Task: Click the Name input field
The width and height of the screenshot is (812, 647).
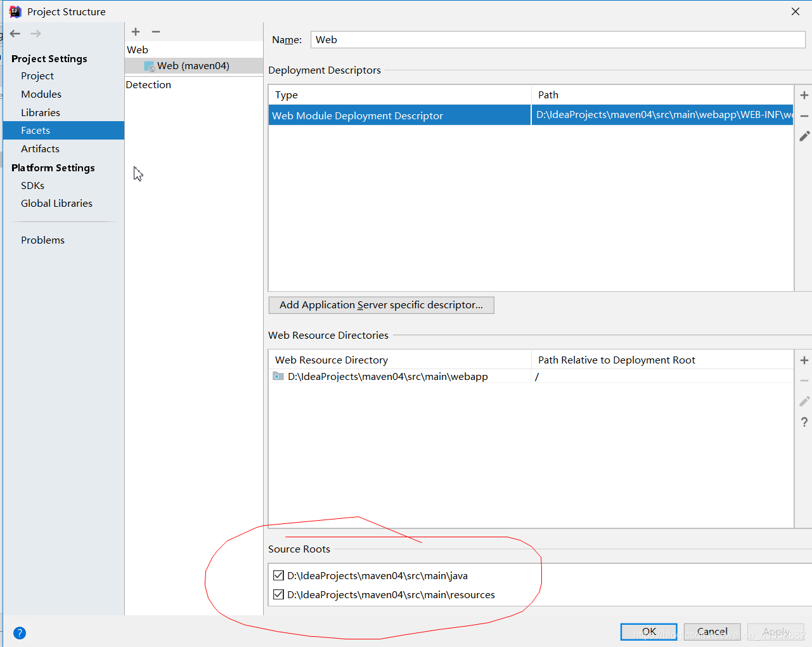Action: pos(558,39)
